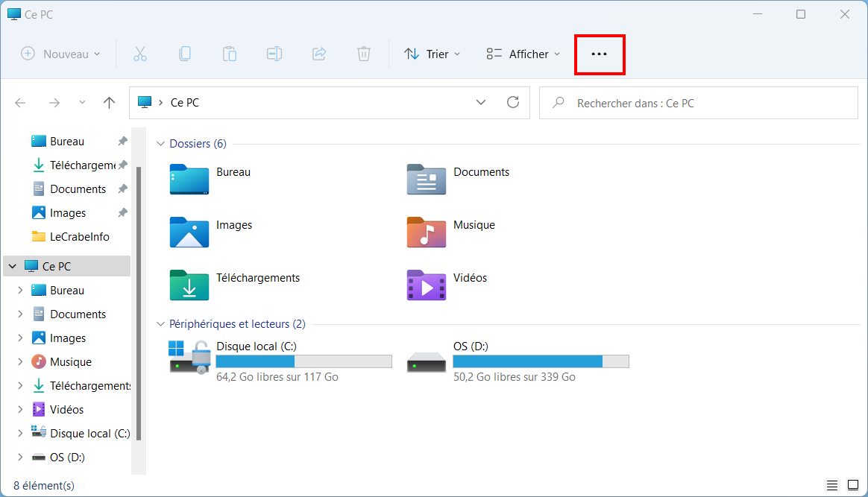Expand Vidéos in navigation tree
Screen dimensions: 868x497
pyautogui.click(x=20, y=409)
